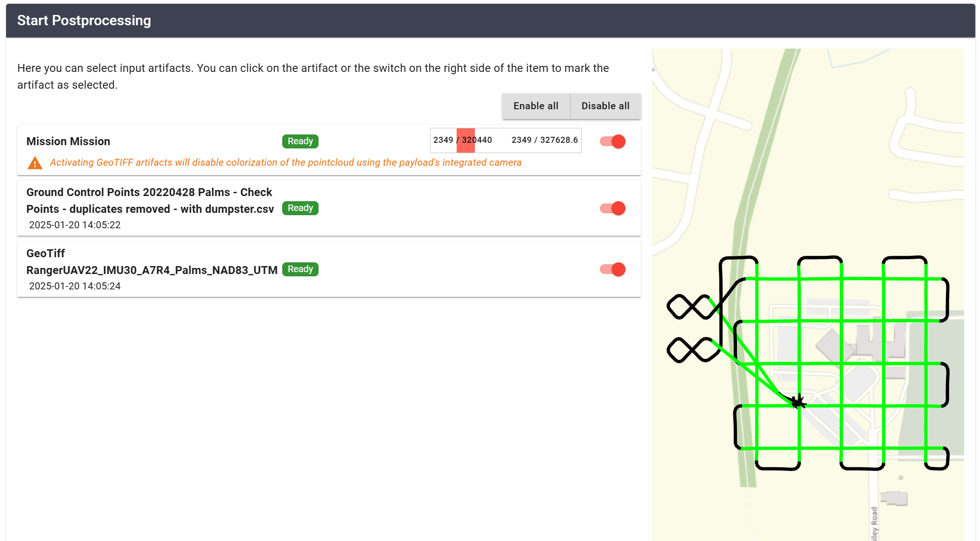980x541 pixels.
Task: Select the GeoTiff RangerUAV22 artifact name
Action: [x=152, y=270]
